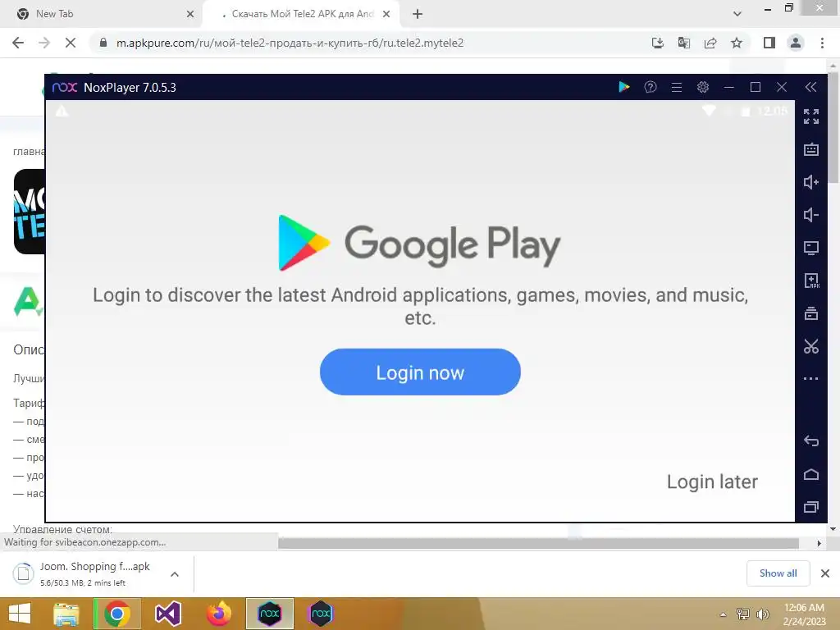840x630 pixels.
Task: Open the monitor screen icon in Nox sidebar
Action: pyautogui.click(x=811, y=248)
